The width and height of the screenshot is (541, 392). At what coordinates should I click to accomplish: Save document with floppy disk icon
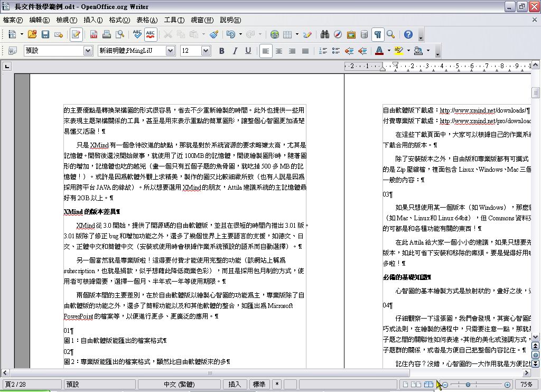45,34
